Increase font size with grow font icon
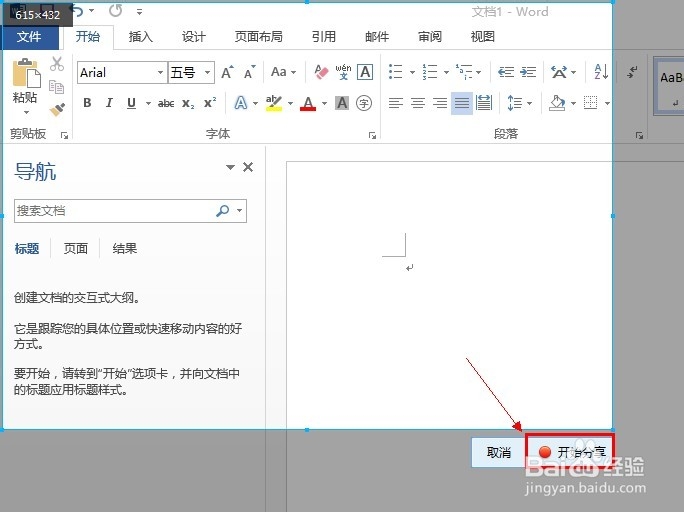This screenshot has height=512, width=684. 227,72
